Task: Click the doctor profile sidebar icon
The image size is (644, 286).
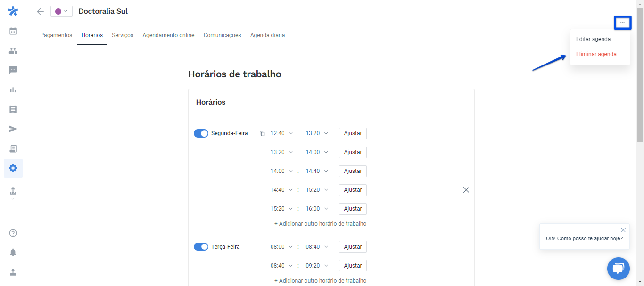Action: (x=13, y=190)
